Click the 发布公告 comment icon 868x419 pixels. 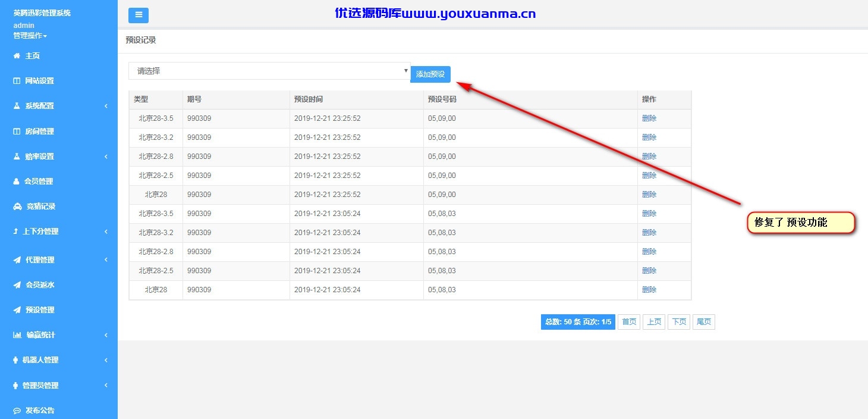tap(17, 411)
